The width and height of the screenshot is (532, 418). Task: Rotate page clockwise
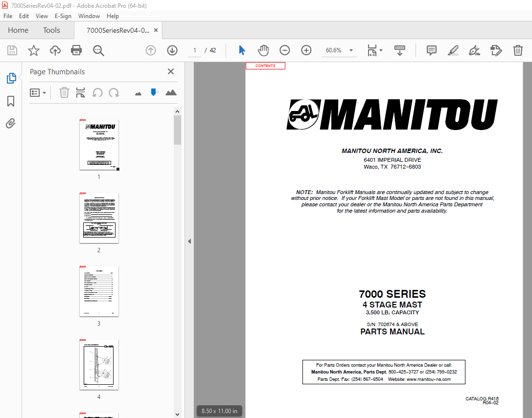point(114,92)
